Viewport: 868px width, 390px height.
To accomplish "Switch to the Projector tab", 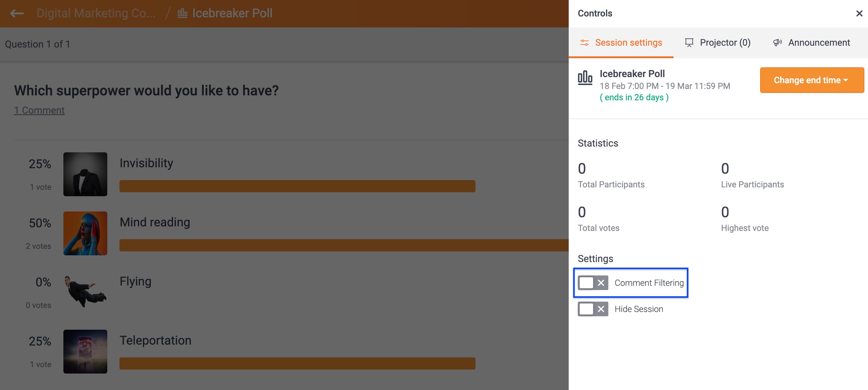I will point(718,42).
